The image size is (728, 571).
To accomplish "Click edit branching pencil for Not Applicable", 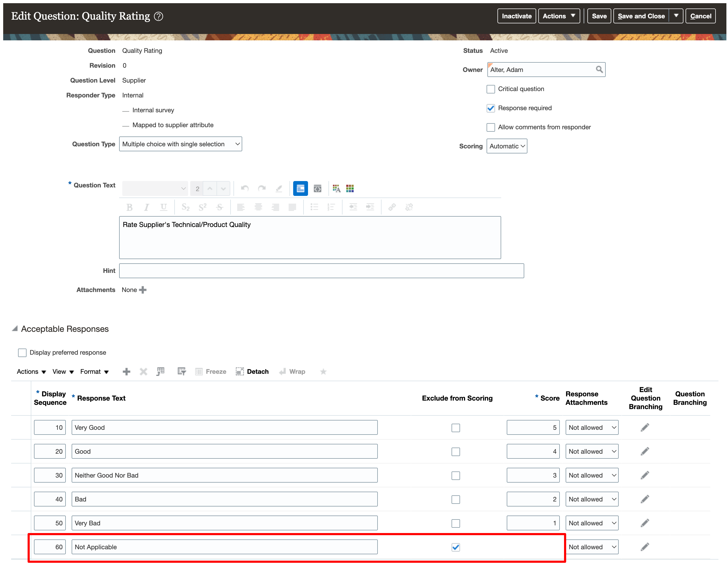I will (644, 547).
